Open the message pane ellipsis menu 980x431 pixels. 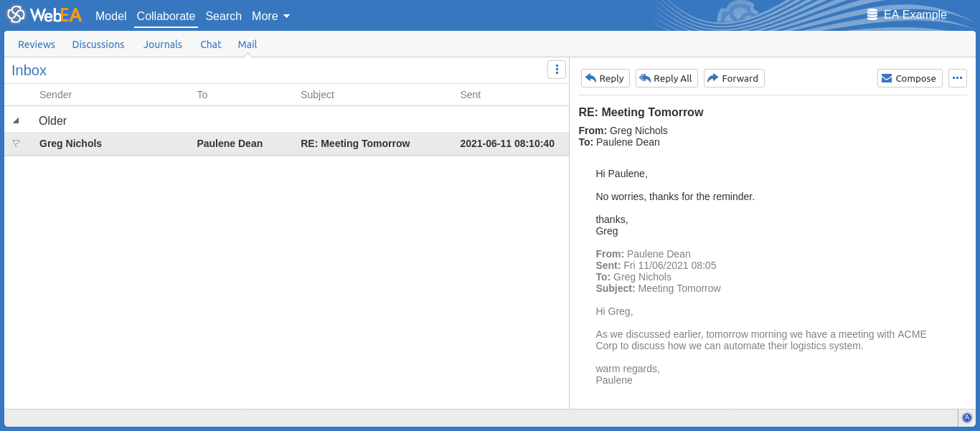coord(957,78)
